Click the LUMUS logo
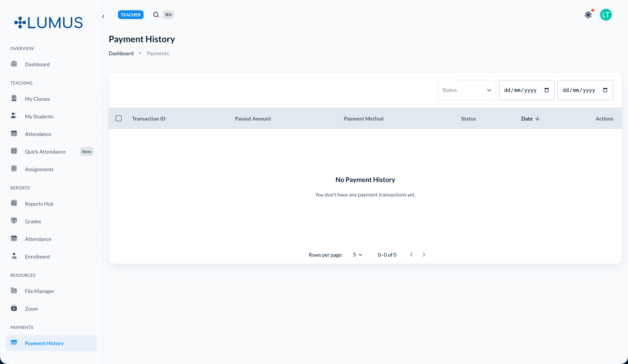Screen dimensions: 628x364 tap(48, 23)
